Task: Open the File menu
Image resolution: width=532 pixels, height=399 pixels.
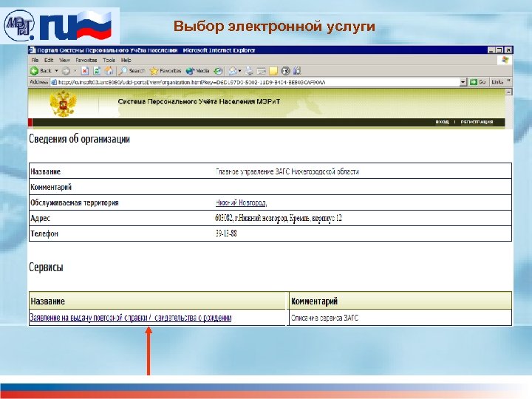Action: (35, 60)
